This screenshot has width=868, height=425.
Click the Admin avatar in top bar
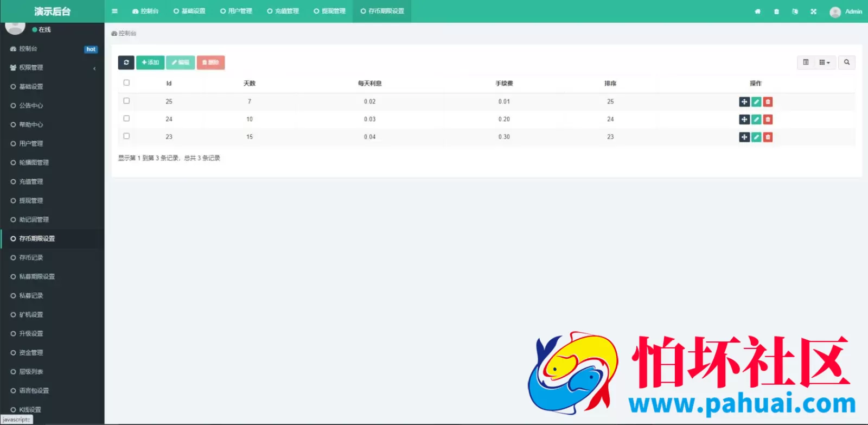click(x=835, y=11)
